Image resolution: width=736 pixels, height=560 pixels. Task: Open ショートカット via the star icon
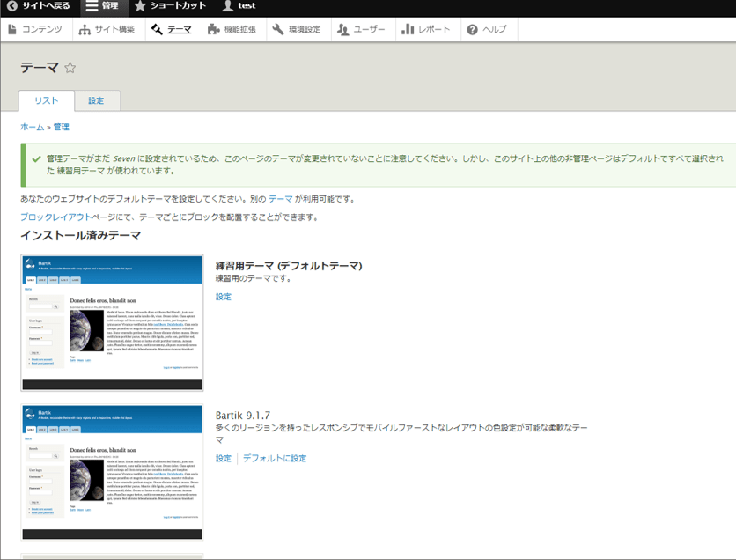140,6
